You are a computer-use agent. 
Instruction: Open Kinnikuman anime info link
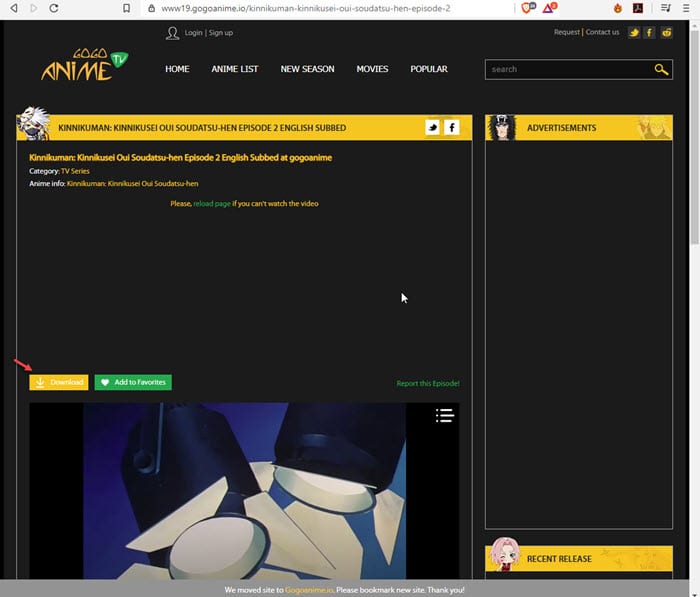pos(133,184)
